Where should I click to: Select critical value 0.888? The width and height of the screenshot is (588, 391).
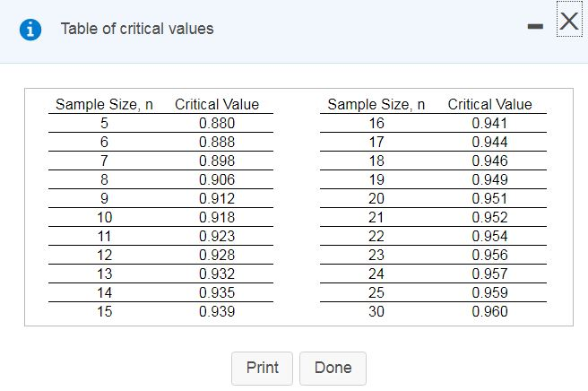pos(217,142)
